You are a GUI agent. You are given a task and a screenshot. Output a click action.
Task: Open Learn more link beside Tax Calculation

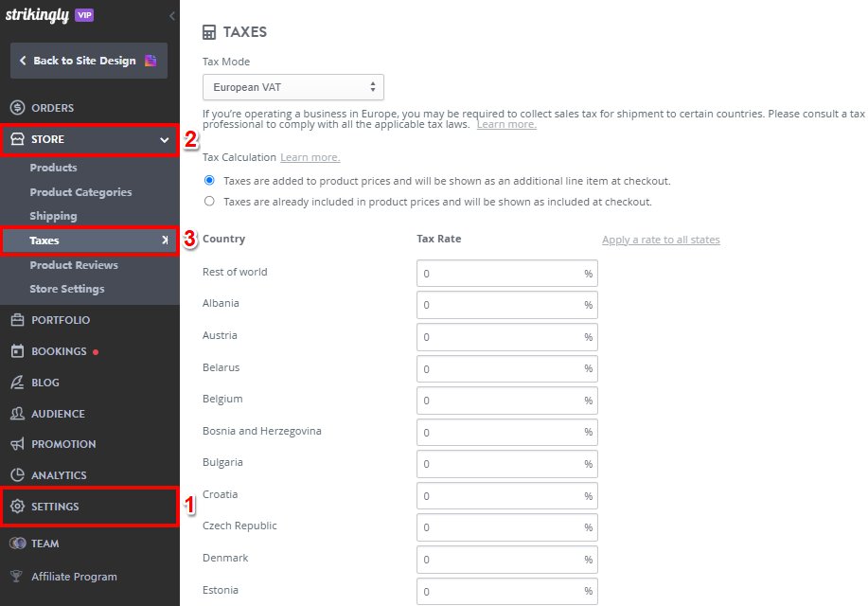click(310, 157)
